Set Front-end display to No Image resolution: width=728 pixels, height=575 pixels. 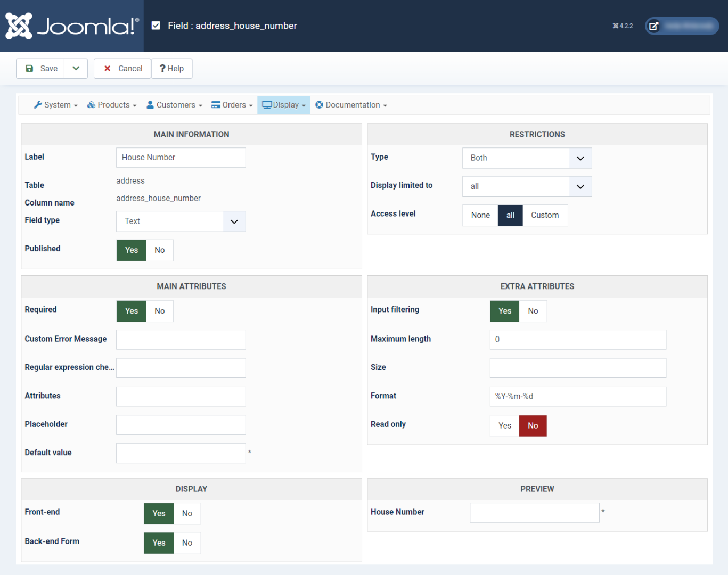pyautogui.click(x=187, y=513)
